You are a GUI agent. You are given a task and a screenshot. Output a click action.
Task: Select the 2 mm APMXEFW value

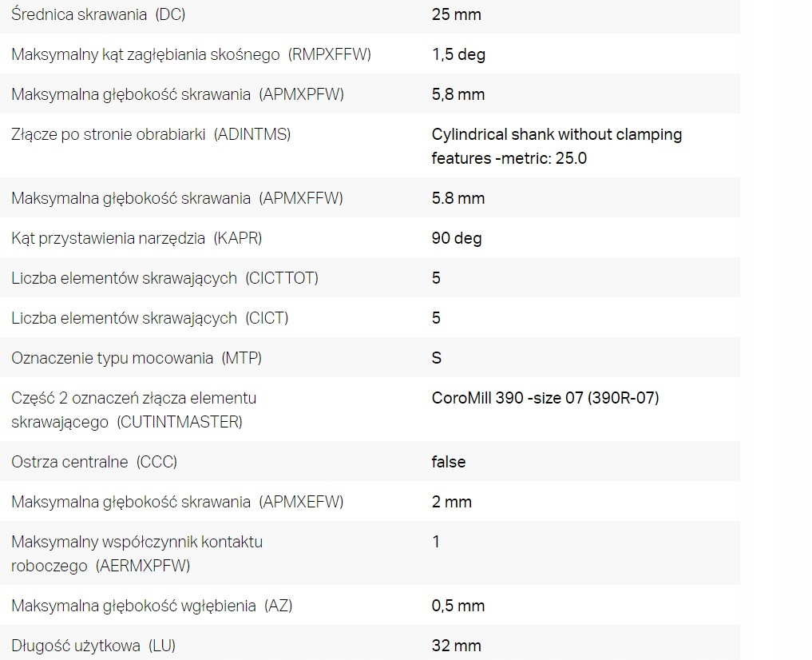coord(452,502)
